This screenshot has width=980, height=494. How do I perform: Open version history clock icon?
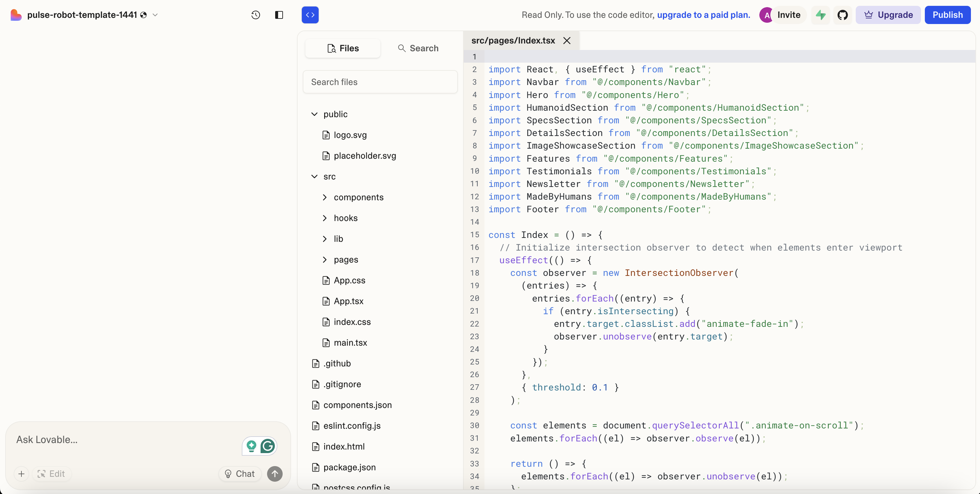256,15
